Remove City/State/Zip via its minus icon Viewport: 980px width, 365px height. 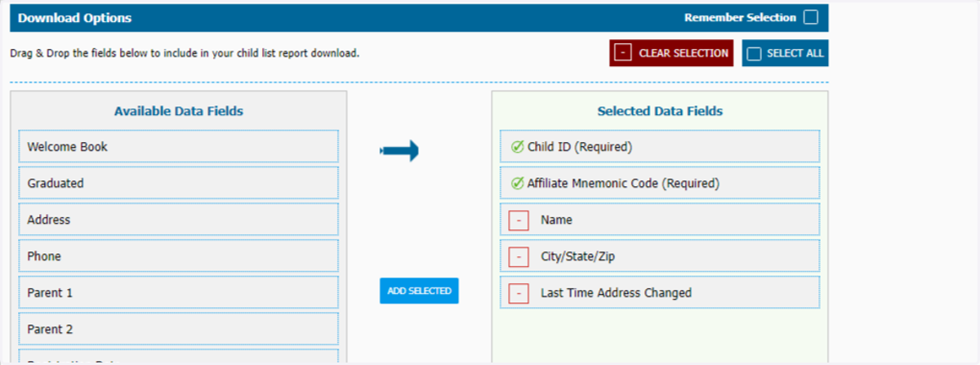[x=519, y=256]
